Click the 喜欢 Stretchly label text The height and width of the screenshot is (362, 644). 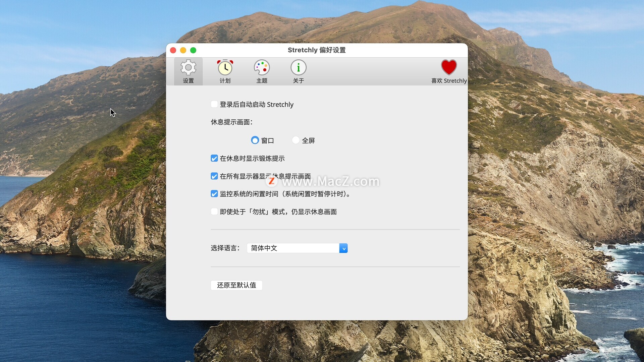click(x=449, y=81)
